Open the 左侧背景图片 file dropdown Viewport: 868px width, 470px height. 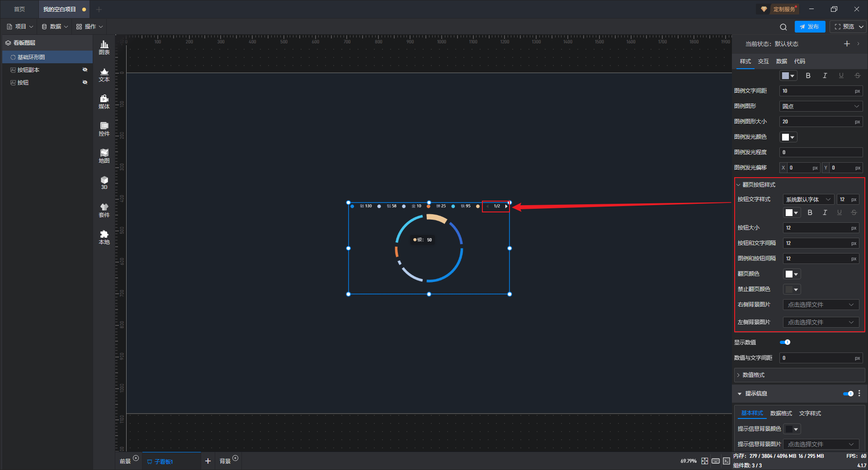click(821, 322)
